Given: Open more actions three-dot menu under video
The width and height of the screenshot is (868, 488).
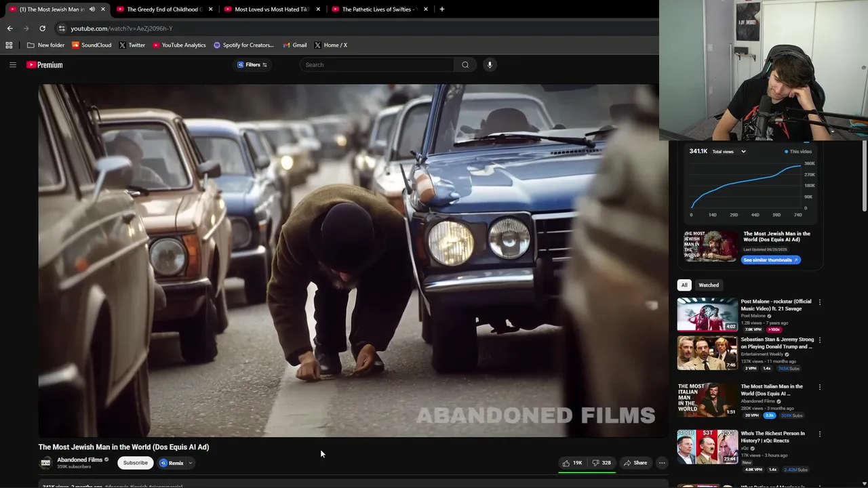Looking at the screenshot, I should (x=662, y=463).
